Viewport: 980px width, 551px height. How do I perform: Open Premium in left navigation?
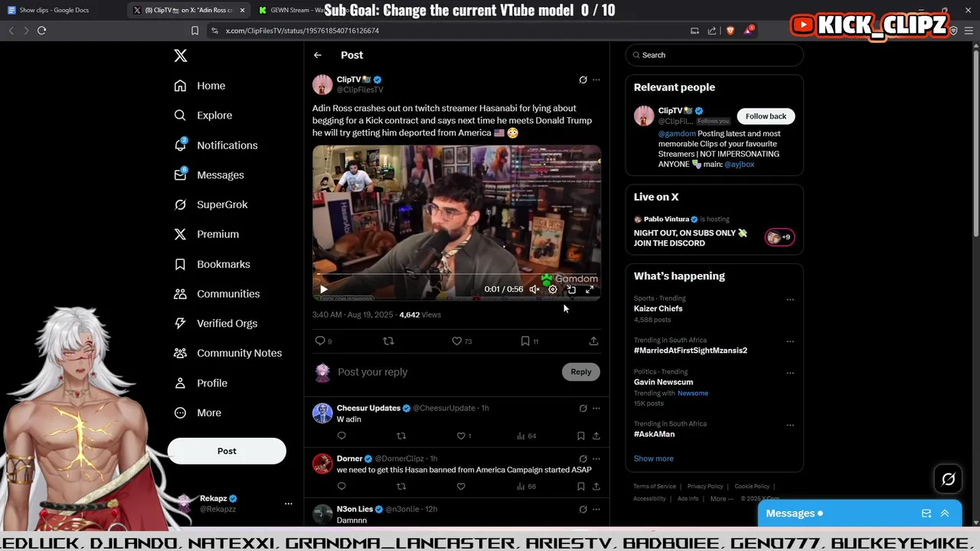(x=207, y=234)
